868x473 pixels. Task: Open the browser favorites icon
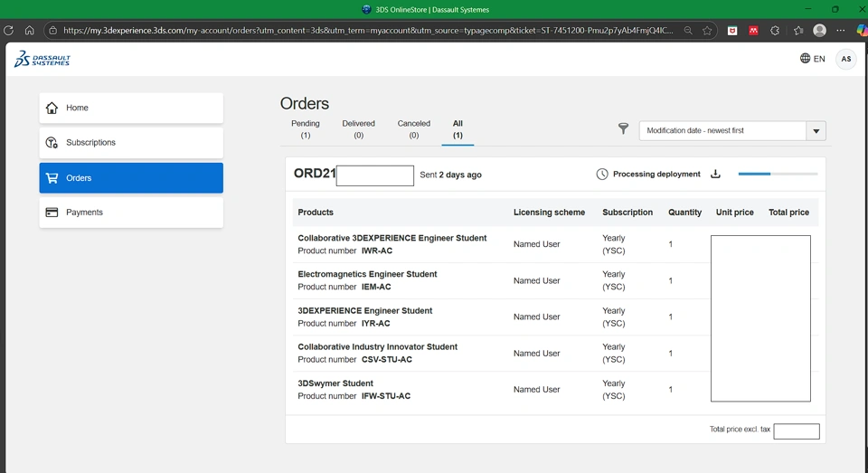pyautogui.click(x=797, y=31)
